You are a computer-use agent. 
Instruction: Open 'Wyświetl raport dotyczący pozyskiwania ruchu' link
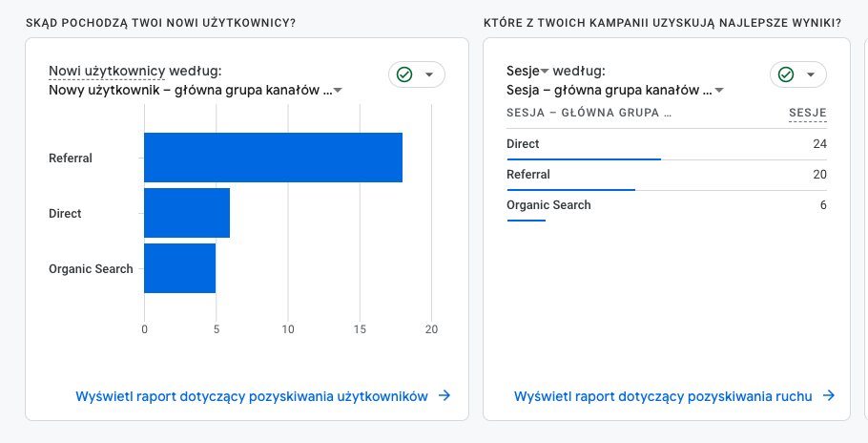(x=663, y=396)
